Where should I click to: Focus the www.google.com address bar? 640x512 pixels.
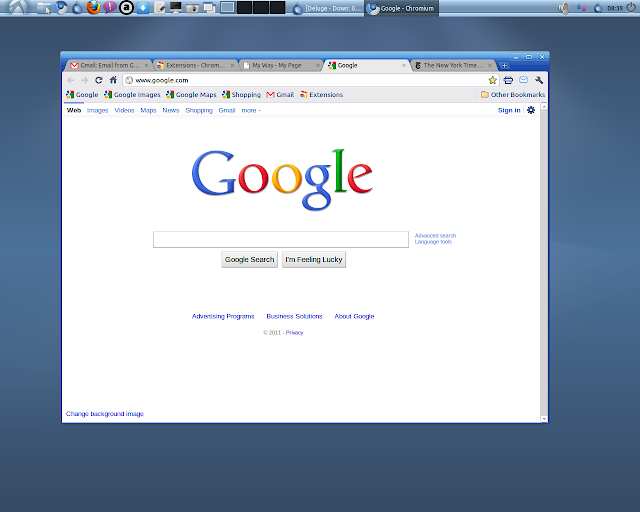point(306,80)
